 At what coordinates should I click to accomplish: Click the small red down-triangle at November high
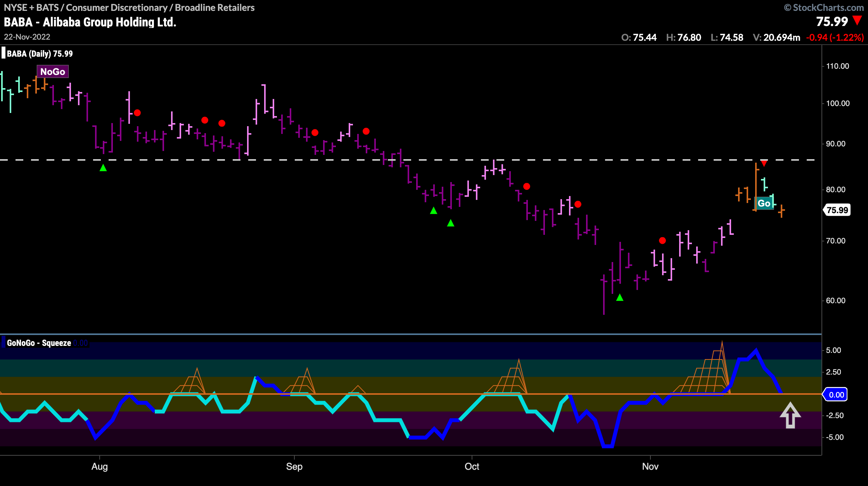pos(764,163)
